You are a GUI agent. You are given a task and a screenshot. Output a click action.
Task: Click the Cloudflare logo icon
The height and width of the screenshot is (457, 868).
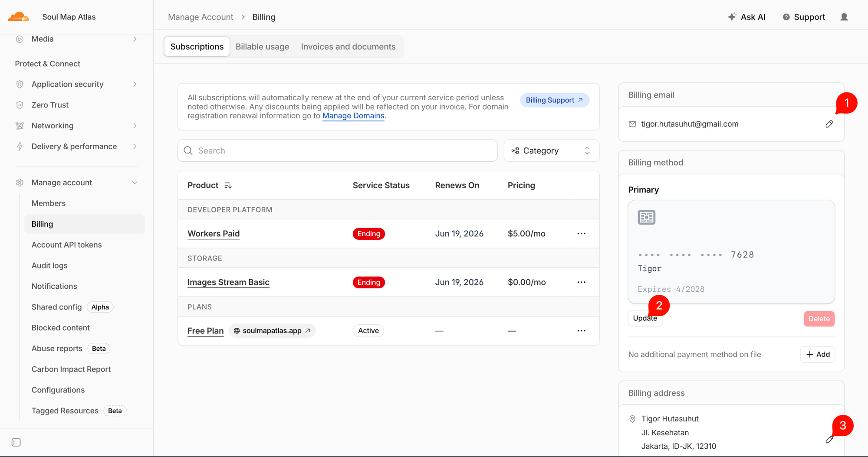pos(18,17)
